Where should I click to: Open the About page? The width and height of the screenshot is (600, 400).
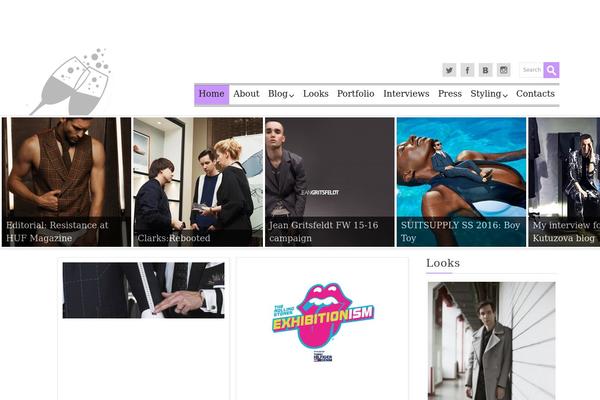click(x=246, y=94)
